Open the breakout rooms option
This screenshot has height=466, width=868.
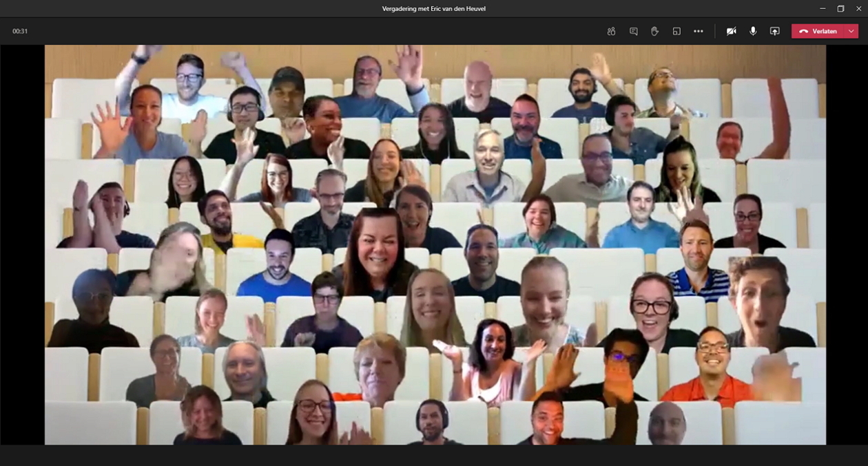[676, 31]
